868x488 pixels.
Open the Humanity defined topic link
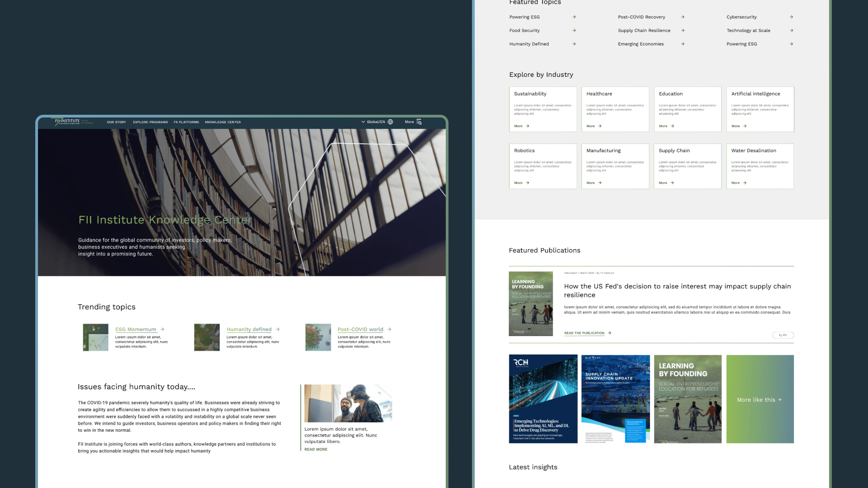tap(249, 329)
